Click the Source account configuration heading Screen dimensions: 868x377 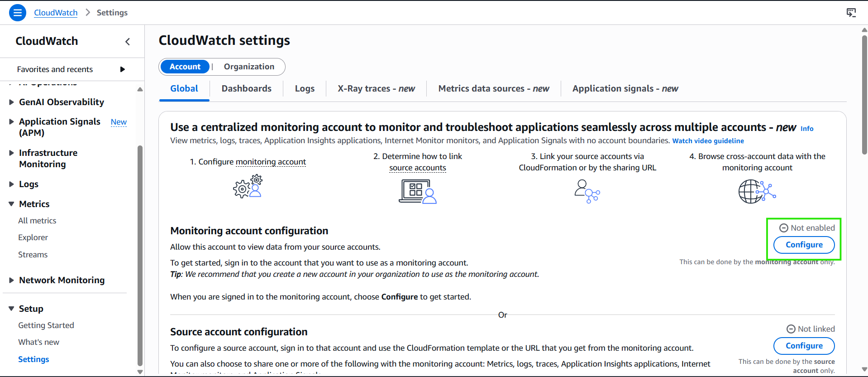point(238,332)
